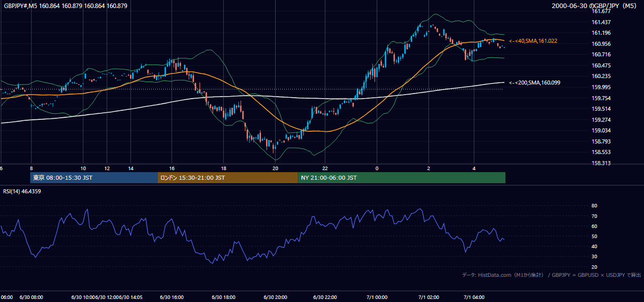Click the ロンドン 15:30-21:00 JST session bar

(x=228, y=178)
